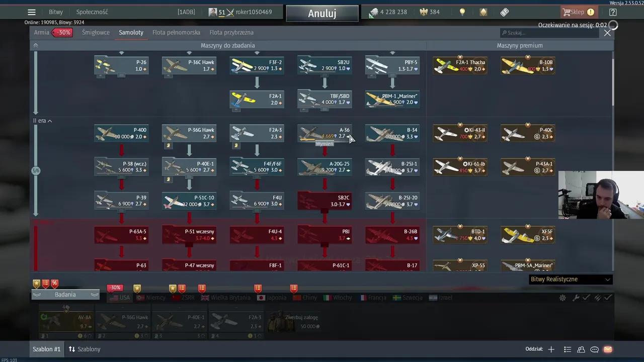
Task: Open the Społeczność menu
Action: click(x=92, y=12)
